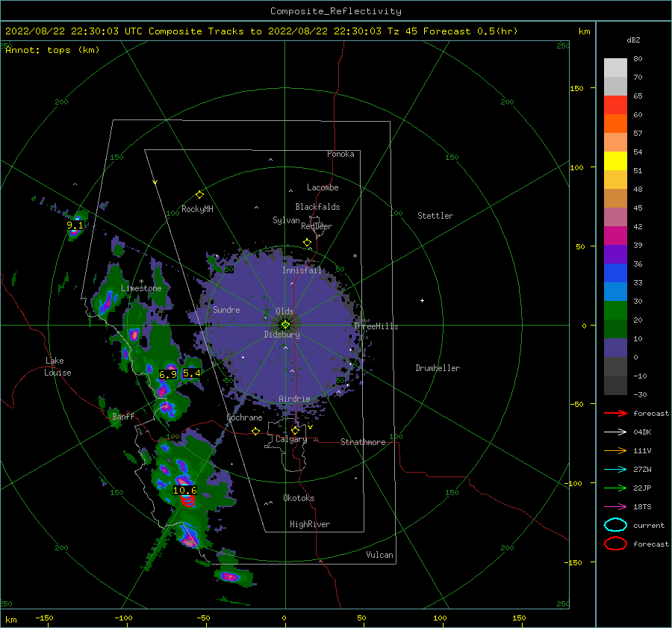This screenshot has height=628, width=672.
Task: Click the magenta 18TS arrow legend icon
Action: pos(615,507)
